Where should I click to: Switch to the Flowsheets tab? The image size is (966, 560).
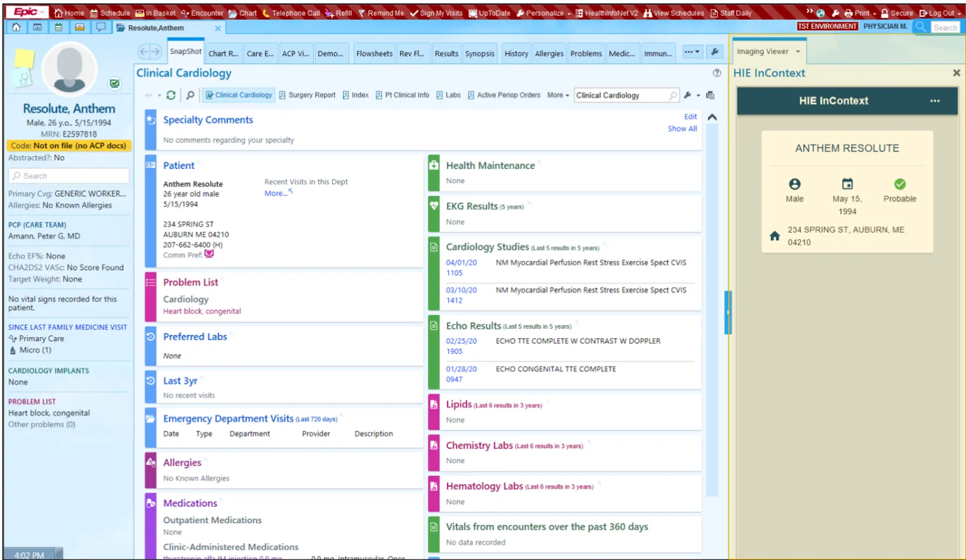click(374, 53)
